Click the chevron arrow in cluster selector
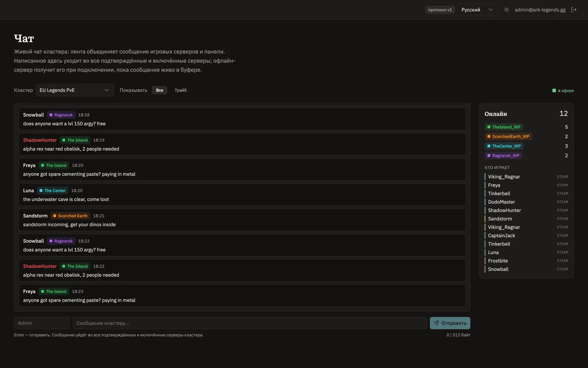 click(x=107, y=90)
